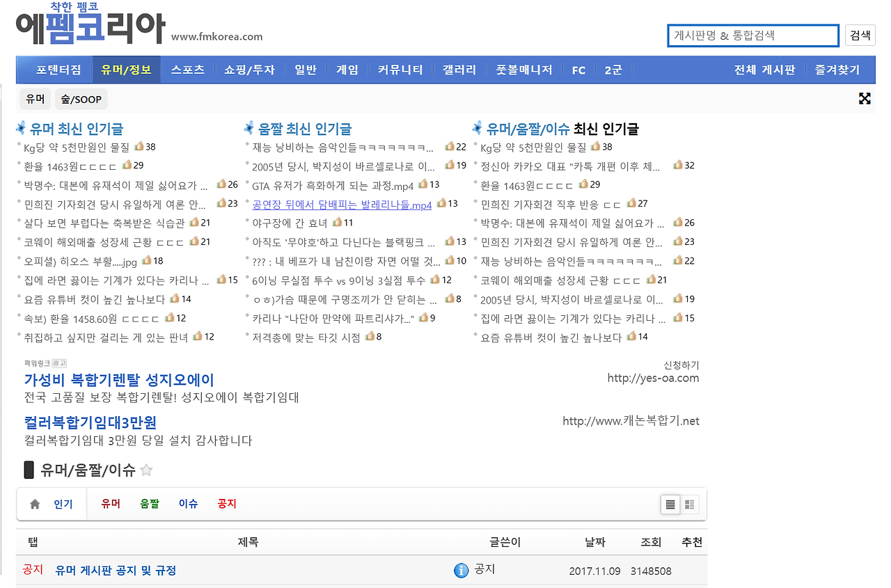Open the post 취집하고 싶지만 걸리는 게 있는 판녀
Image resolution: width=891 pixels, height=588 pixels.
pyautogui.click(x=106, y=337)
